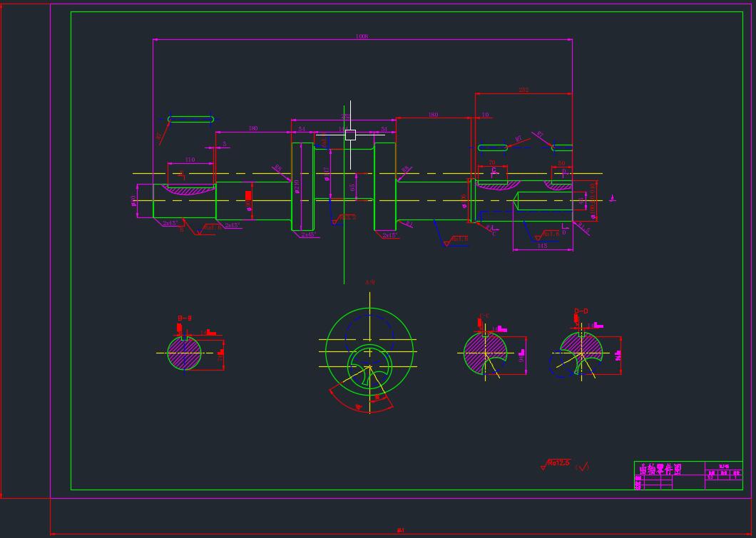Click the 70 keyway dimension on right shaft
The image size is (756, 538).
491,163
